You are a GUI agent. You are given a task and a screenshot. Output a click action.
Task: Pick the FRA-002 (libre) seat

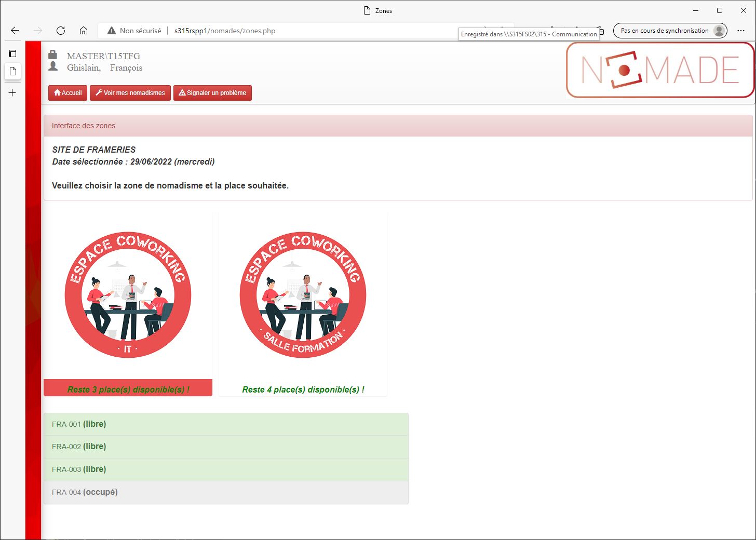coord(226,447)
